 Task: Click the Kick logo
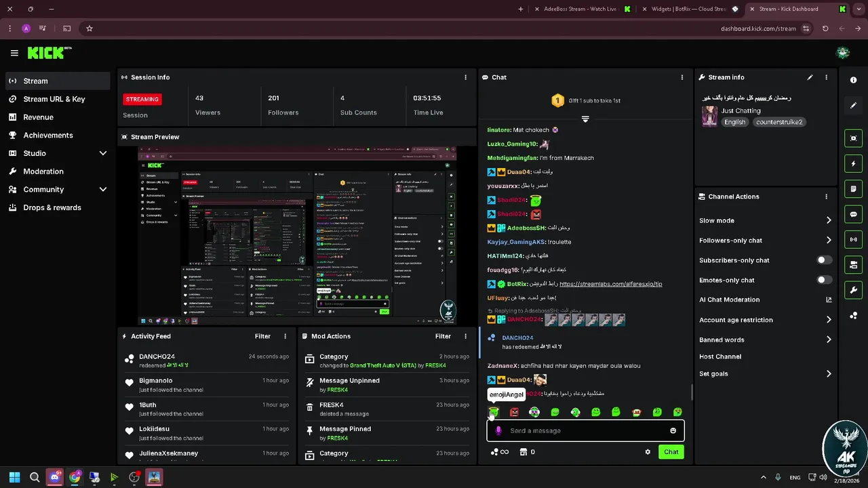click(x=49, y=53)
